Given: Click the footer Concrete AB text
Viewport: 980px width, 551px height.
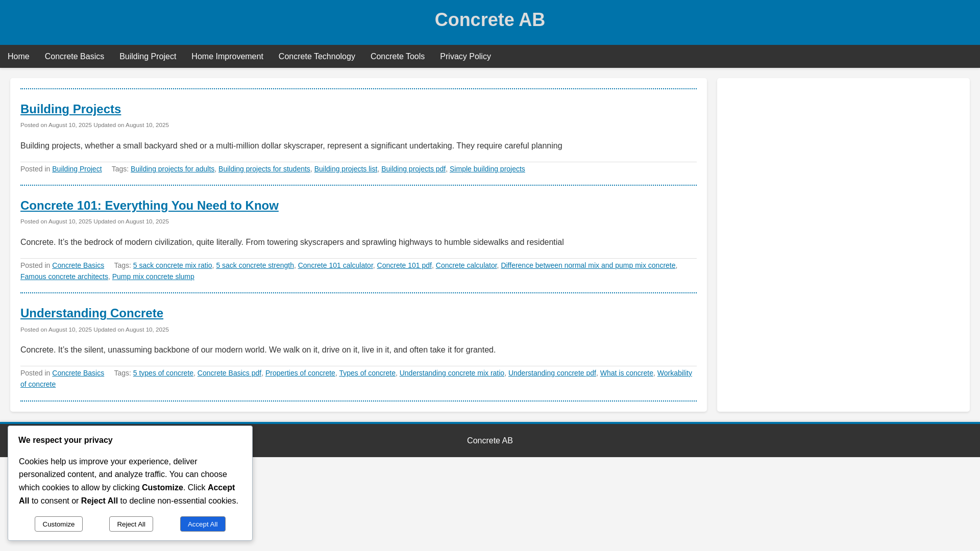Looking at the screenshot, I should click(x=489, y=441).
